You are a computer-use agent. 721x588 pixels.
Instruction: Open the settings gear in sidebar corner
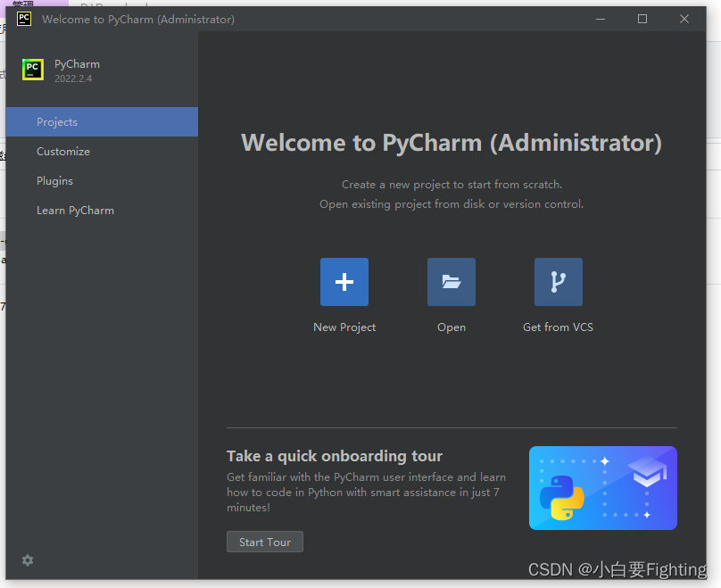point(28,560)
